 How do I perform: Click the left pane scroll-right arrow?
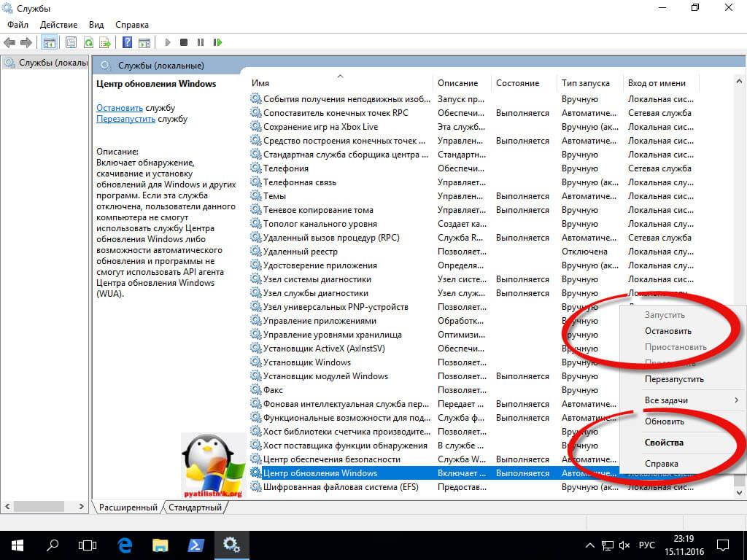82,507
